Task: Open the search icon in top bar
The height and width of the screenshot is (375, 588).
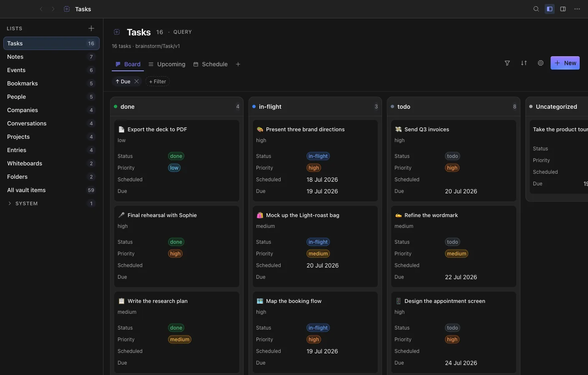Action: (536, 9)
